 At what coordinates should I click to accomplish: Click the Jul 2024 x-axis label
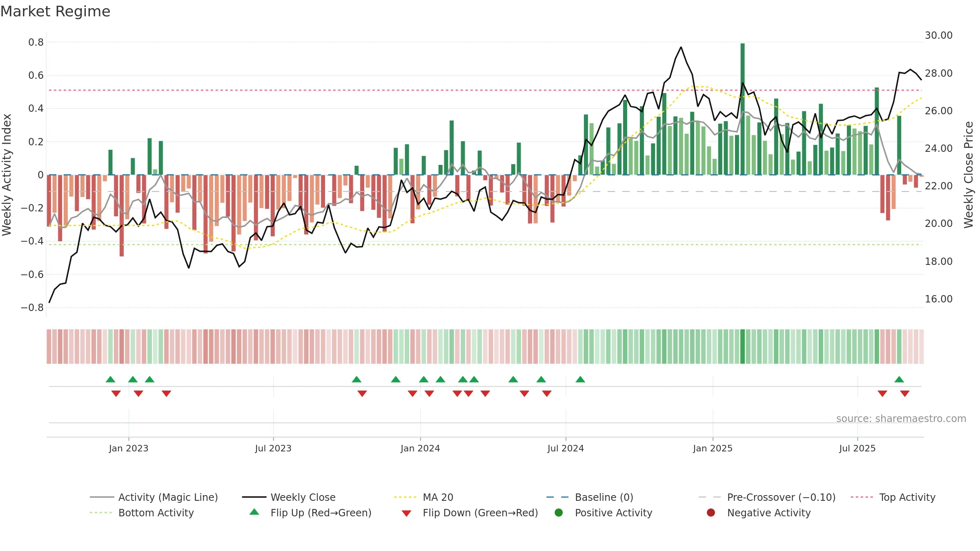point(566,448)
